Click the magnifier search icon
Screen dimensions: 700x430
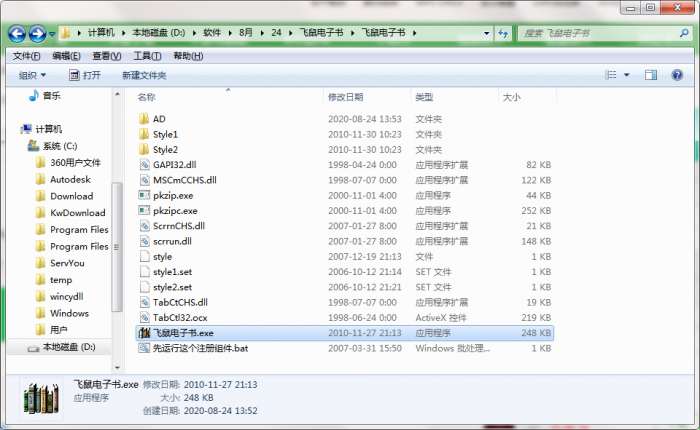684,33
